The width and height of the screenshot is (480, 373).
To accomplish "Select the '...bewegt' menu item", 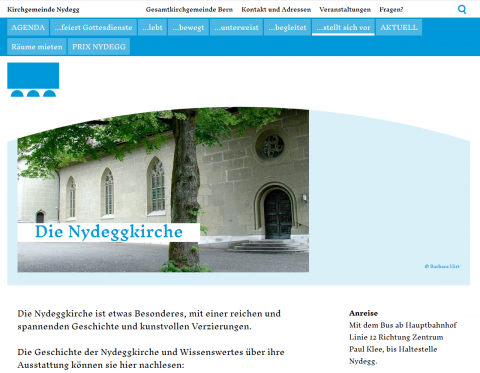I will coord(188,27).
